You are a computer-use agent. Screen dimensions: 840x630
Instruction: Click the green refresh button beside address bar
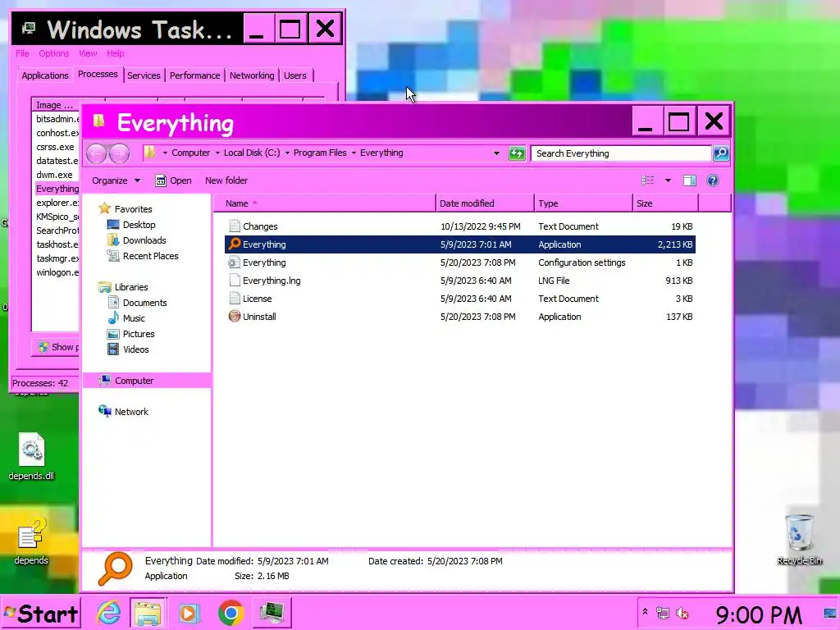point(517,153)
